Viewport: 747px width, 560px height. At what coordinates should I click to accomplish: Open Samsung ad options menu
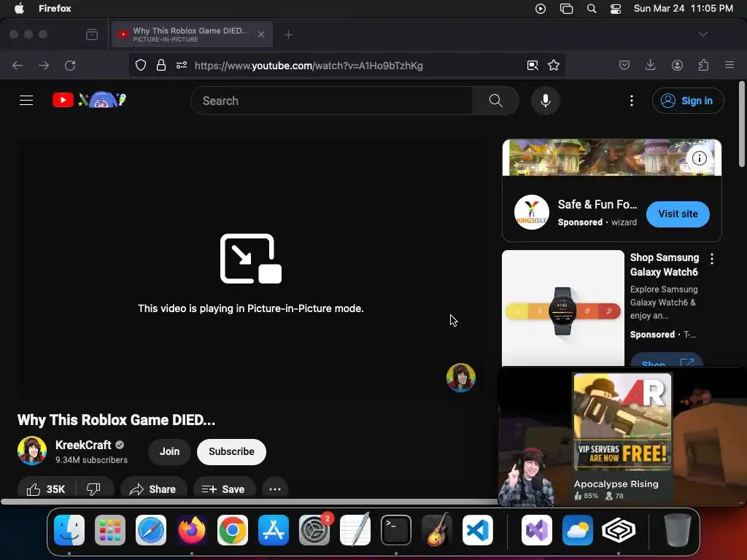[x=712, y=259]
